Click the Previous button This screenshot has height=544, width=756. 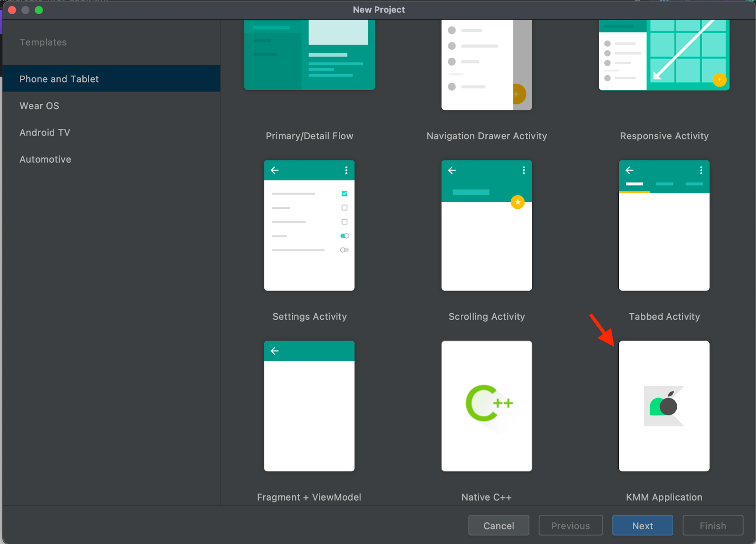click(x=570, y=526)
